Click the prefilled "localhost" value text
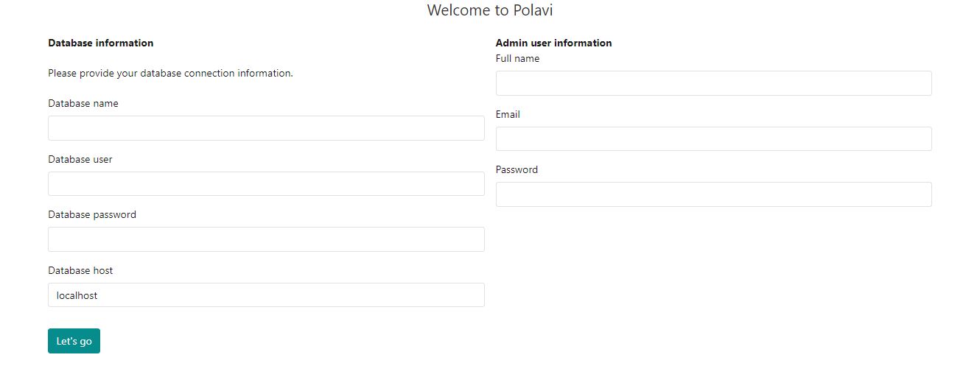 pyautogui.click(x=77, y=296)
